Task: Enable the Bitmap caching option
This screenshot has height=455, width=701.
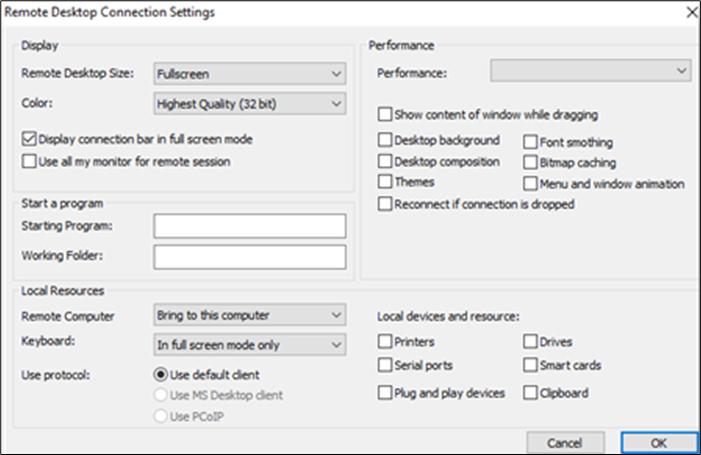Action: pos(531,162)
